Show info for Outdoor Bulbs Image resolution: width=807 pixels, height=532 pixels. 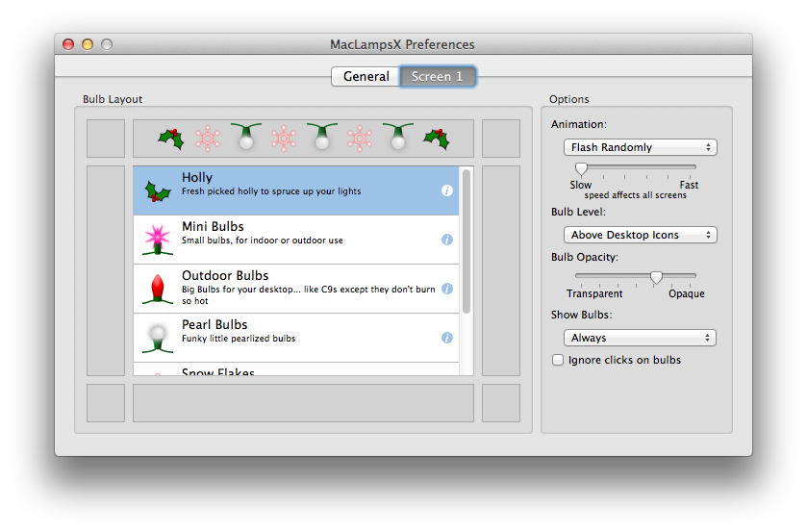(446, 289)
